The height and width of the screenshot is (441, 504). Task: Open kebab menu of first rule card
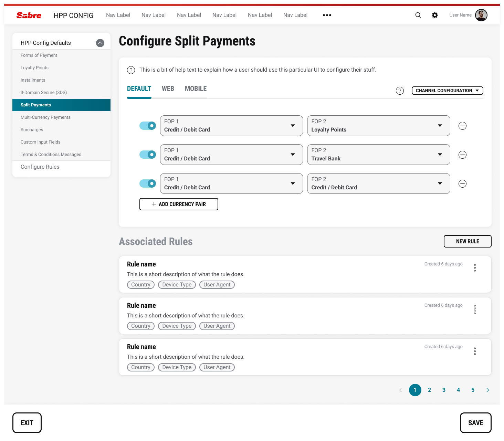point(475,268)
